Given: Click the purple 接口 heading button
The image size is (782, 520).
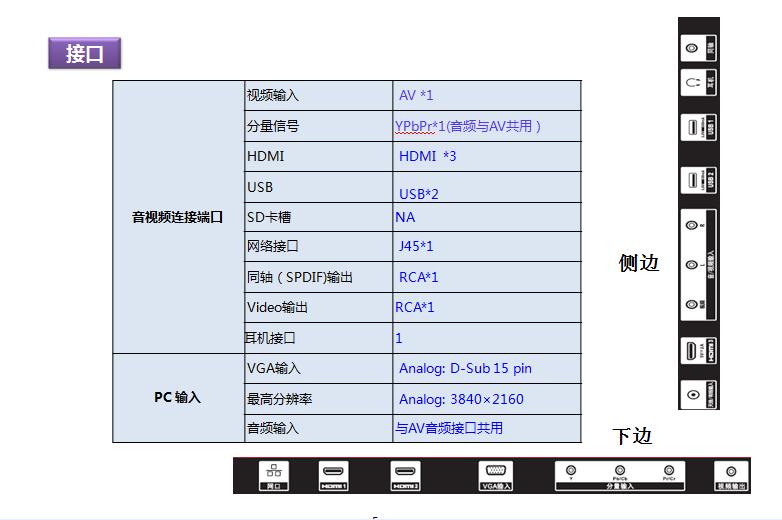Looking at the screenshot, I should coord(85,53).
